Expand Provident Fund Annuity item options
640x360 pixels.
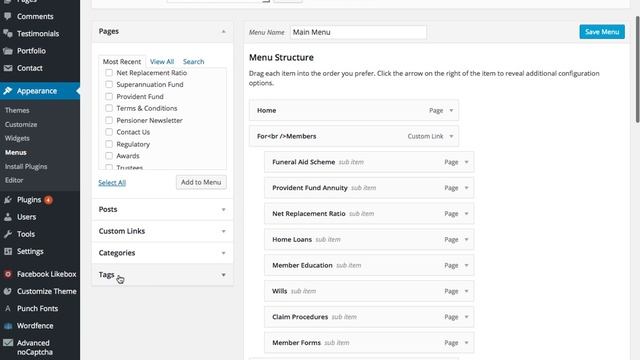[x=466, y=188]
